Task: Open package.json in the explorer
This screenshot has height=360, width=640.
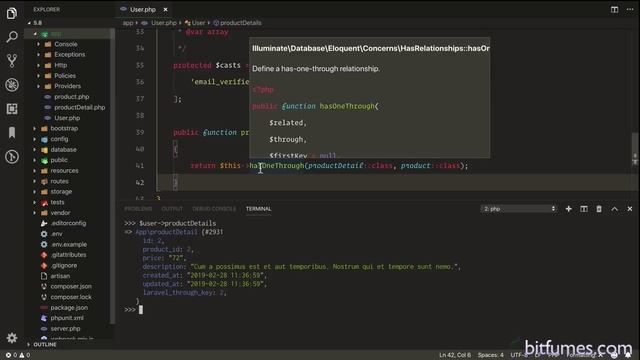Action: point(69,308)
